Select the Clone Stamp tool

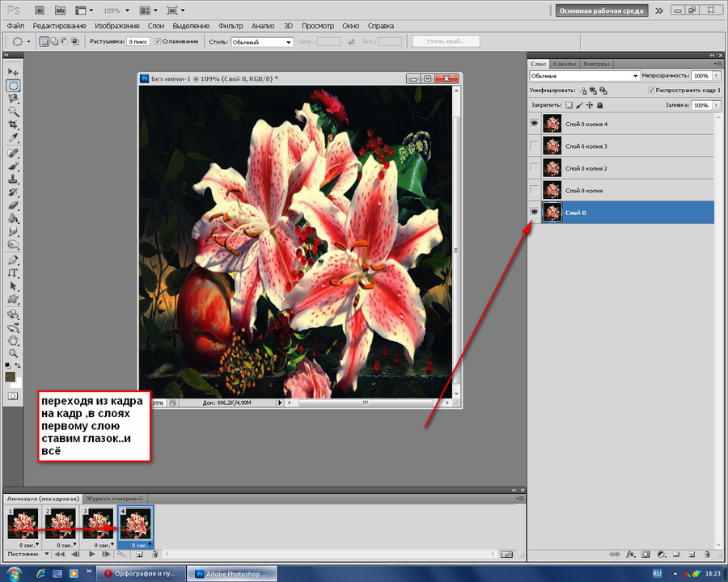pos(13,179)
